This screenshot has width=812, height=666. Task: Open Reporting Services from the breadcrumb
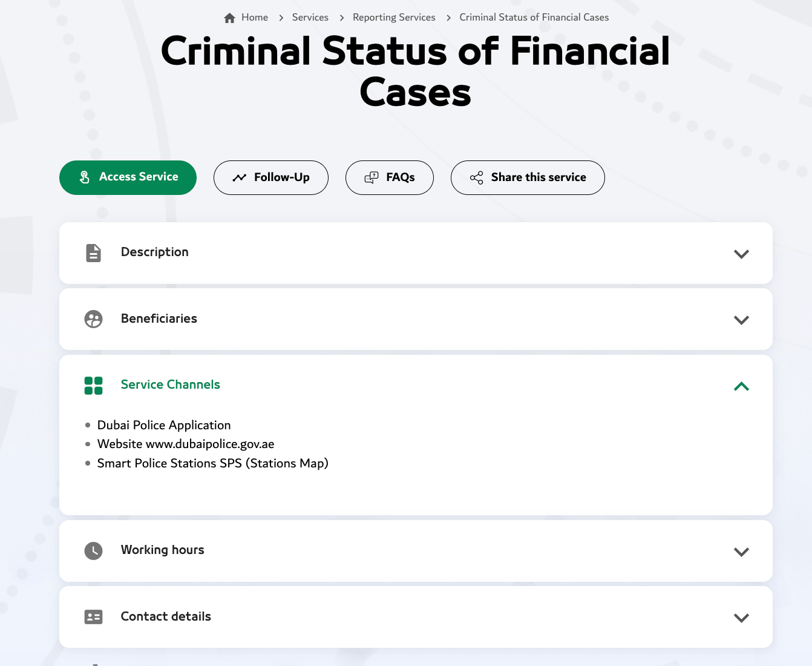[x=394, y=18]
